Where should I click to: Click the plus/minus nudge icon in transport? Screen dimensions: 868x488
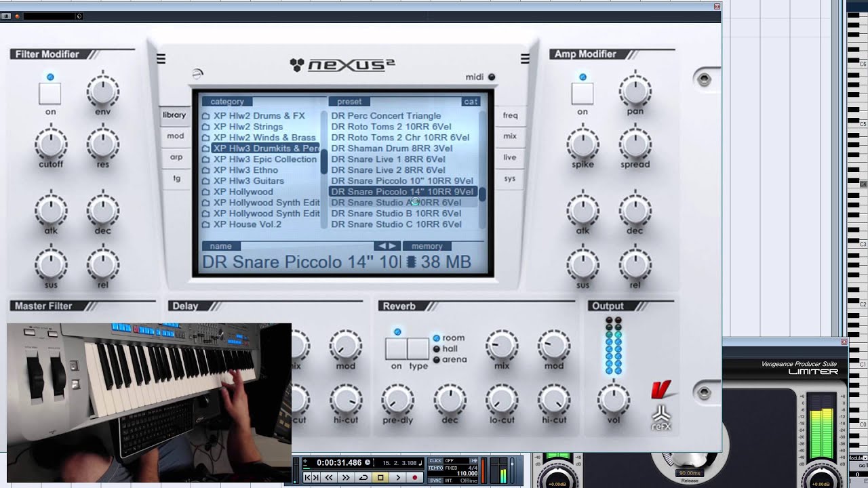coord(305,463)
